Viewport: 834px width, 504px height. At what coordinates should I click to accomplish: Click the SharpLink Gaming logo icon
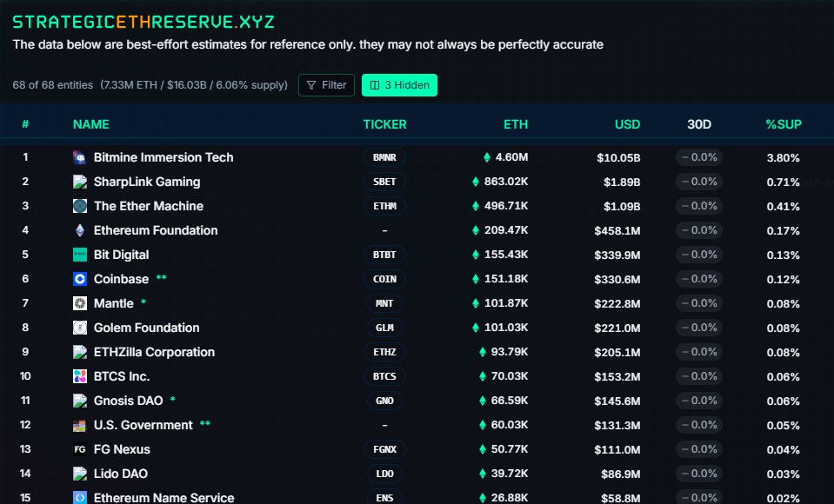(80, 182)
